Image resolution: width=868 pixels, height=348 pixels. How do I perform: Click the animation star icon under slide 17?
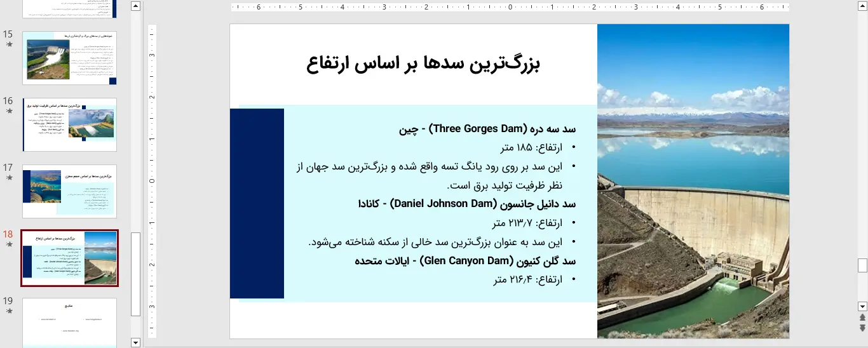click(x=9, y=178)
